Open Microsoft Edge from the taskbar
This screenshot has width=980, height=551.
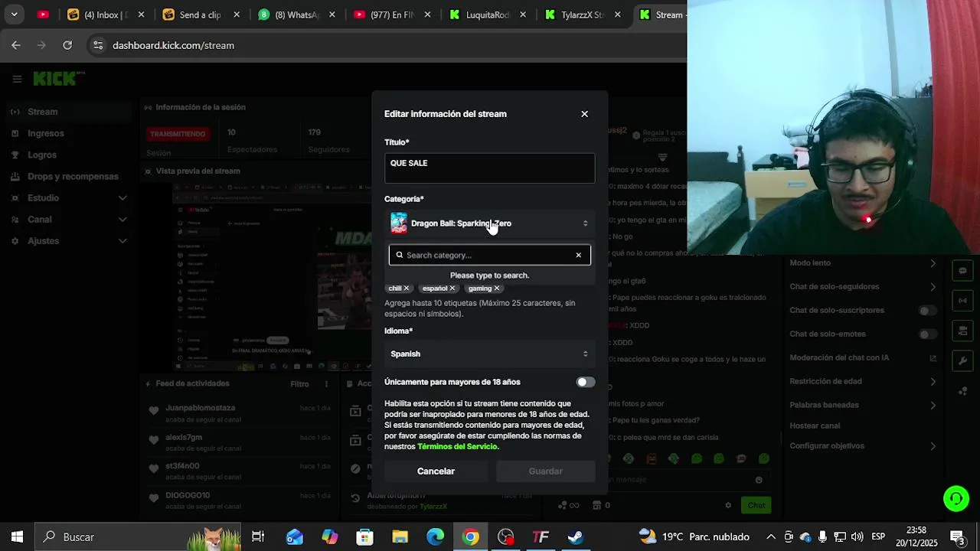[435, 537]
